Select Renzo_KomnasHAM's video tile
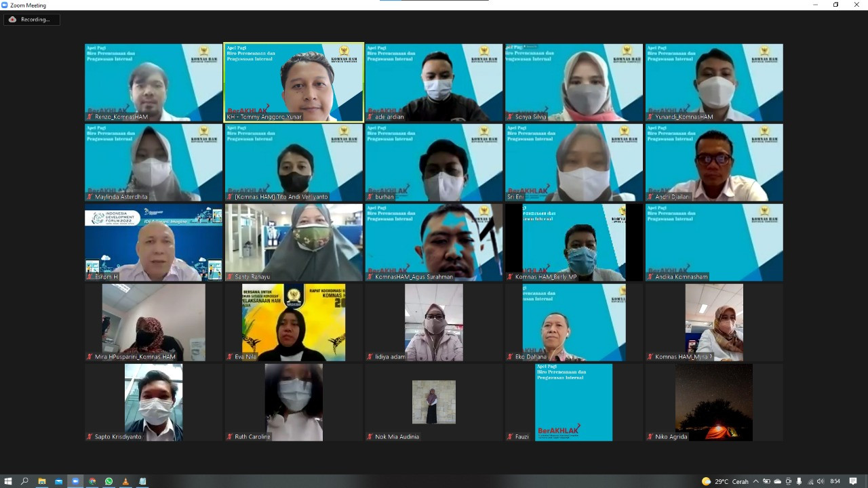 [153, 83]
